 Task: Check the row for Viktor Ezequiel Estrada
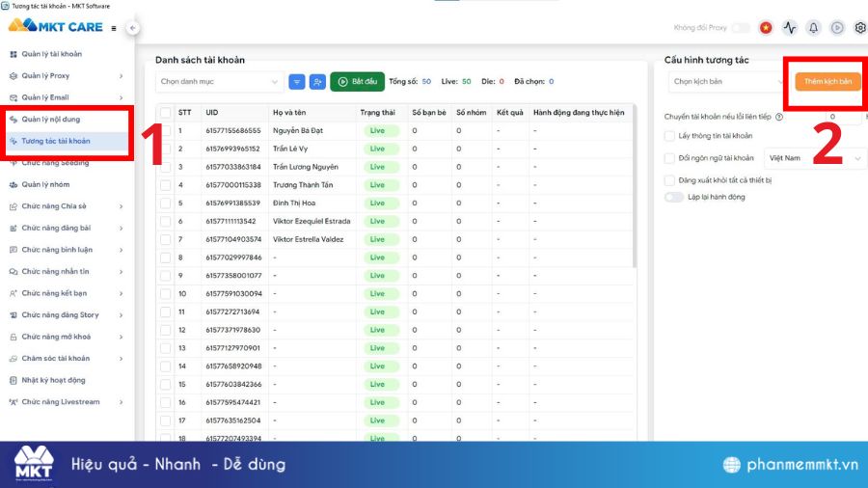click(166, 221)
